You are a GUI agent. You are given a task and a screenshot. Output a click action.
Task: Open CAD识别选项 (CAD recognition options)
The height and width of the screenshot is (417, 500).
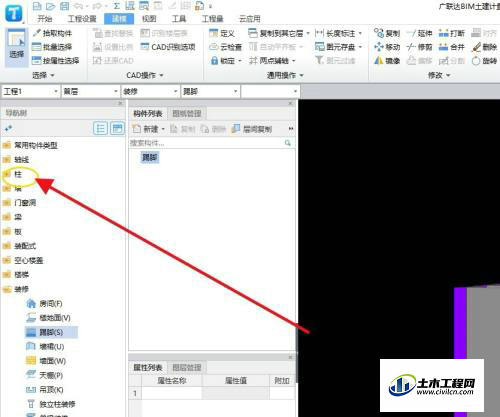[168, 47]
